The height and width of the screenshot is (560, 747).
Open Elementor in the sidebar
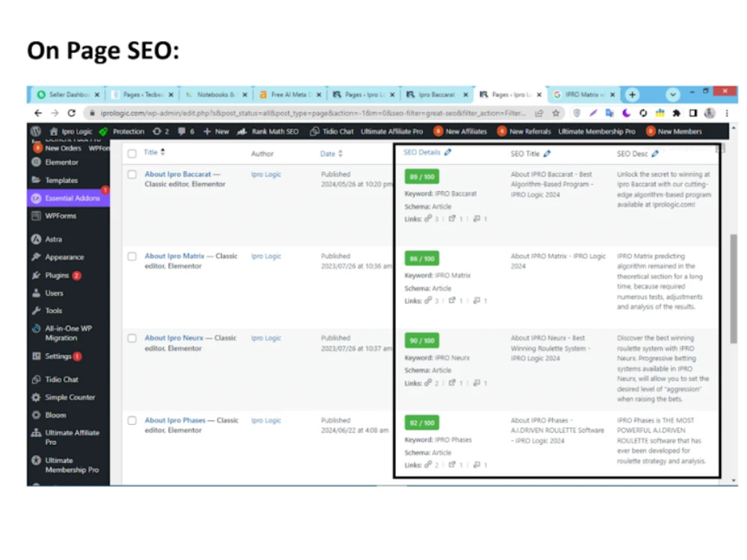61,162
